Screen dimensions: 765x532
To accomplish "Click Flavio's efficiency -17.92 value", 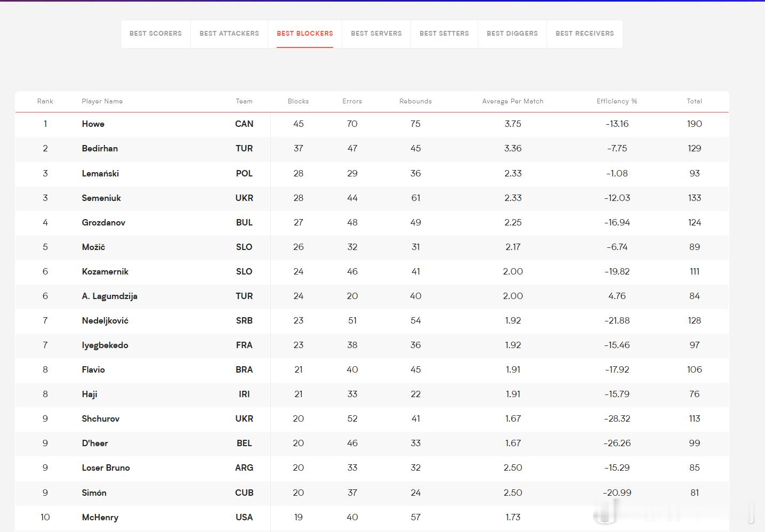I will coord(617,370).
